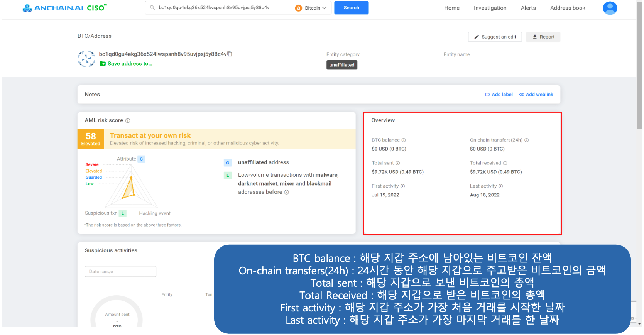This screenshot has width=644, height=335.
Task: Click the 'Severe' risk level label
Action: [x=92, y=164]
